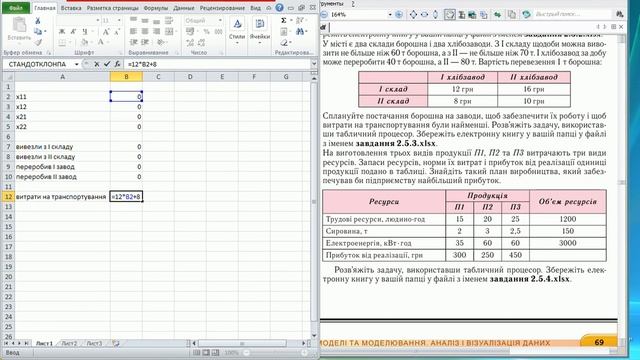Switch to the Рецензирование tab

tap(222, 8)
